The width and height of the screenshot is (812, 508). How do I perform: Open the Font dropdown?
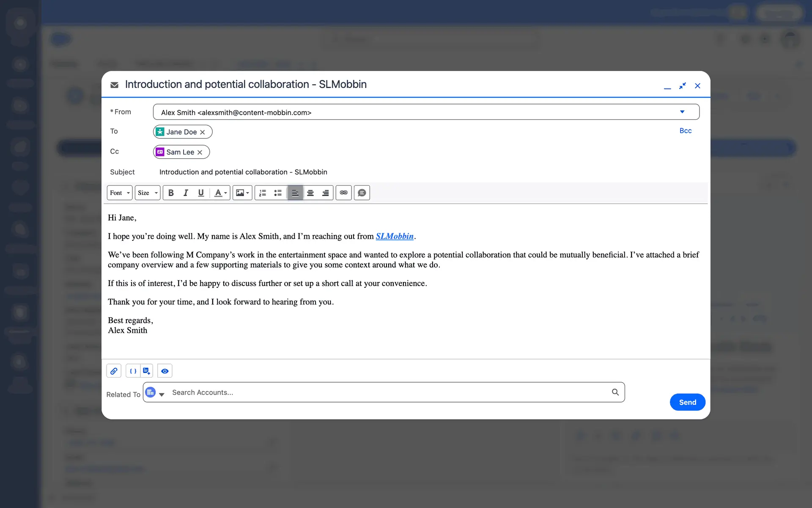coord(119,193)
